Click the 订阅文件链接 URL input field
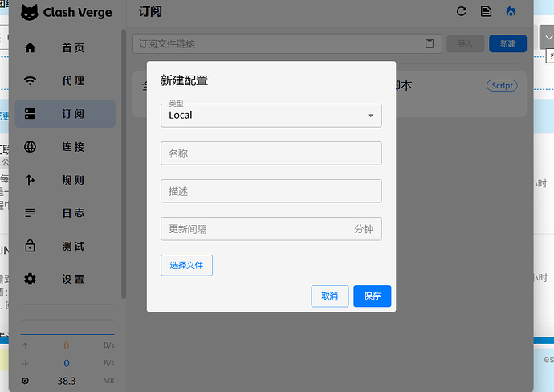554x392 pixels. 287,44
